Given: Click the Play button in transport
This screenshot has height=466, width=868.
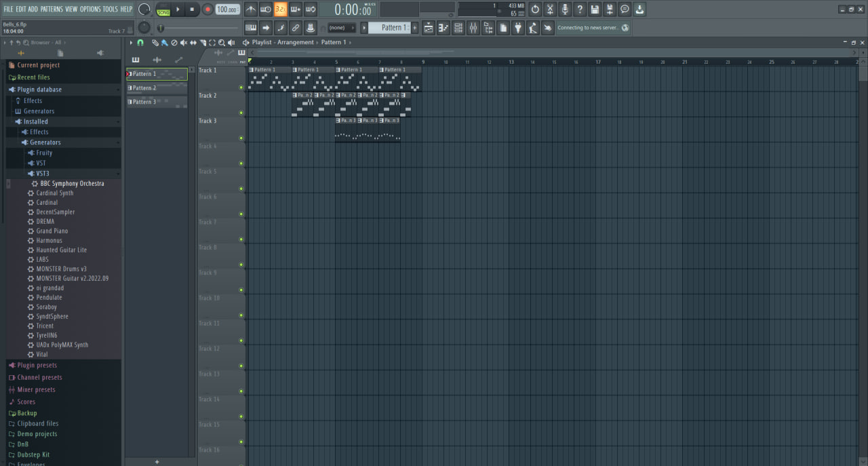Looking at the screenshot, I should pyautogui.click(x=178, y=9).
